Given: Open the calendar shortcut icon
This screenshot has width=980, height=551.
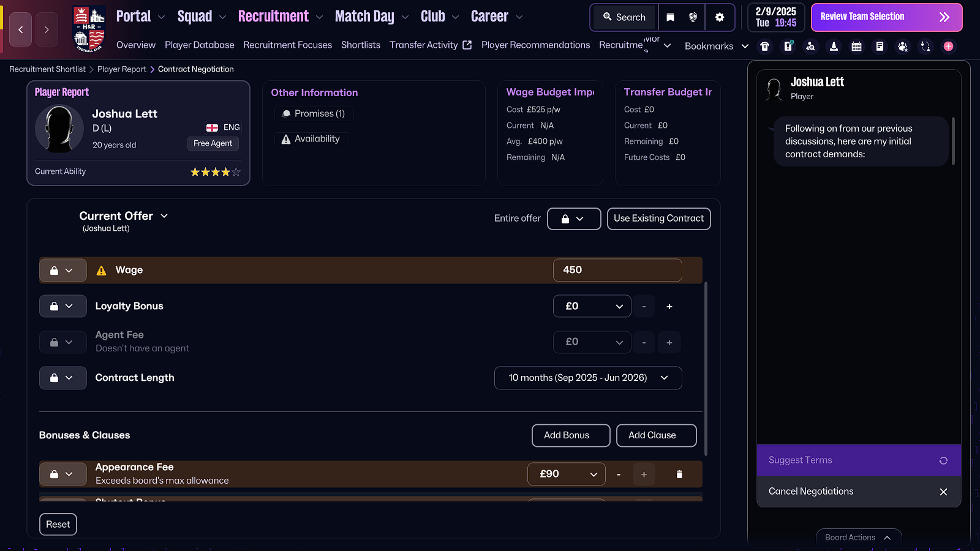Looking at the screenshot, I should 856,47.
